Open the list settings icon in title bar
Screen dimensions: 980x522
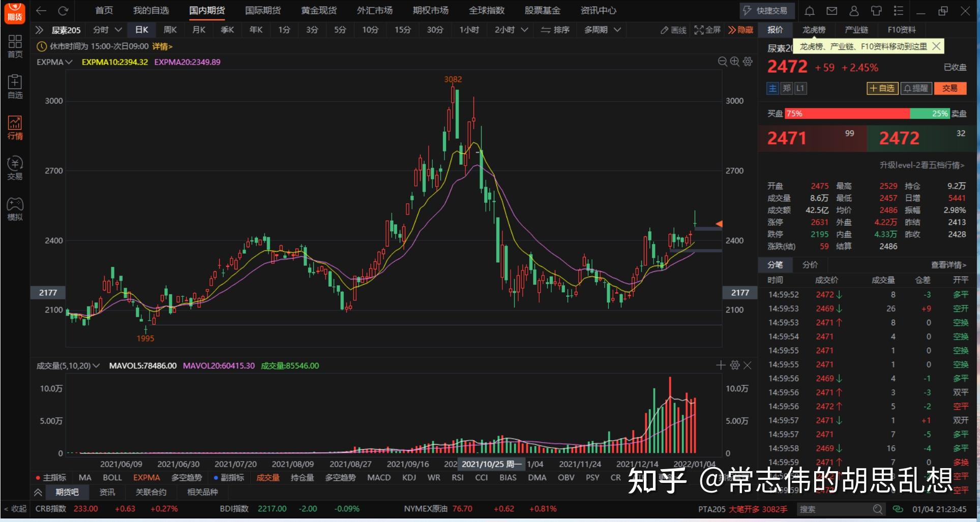click(899, 11)
